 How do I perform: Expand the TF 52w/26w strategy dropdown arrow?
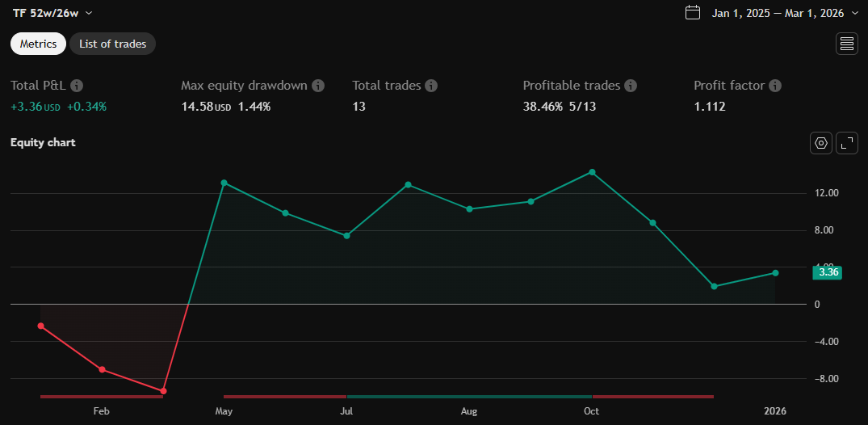[89, 14]
